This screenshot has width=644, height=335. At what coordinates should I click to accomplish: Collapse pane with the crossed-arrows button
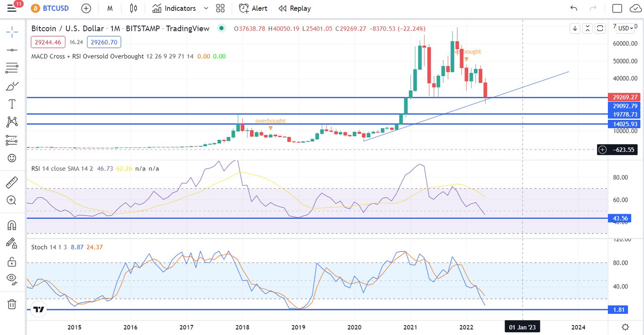[x=587, y=29]
